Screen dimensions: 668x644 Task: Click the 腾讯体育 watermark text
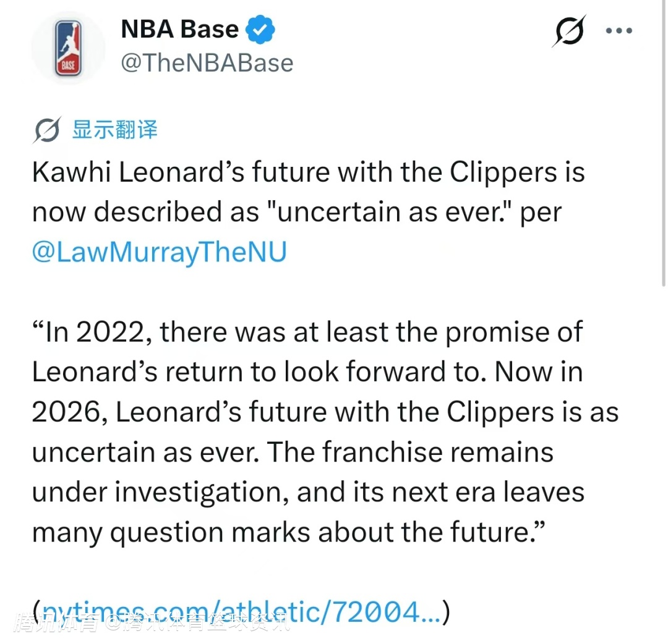(x=59, y=622)
